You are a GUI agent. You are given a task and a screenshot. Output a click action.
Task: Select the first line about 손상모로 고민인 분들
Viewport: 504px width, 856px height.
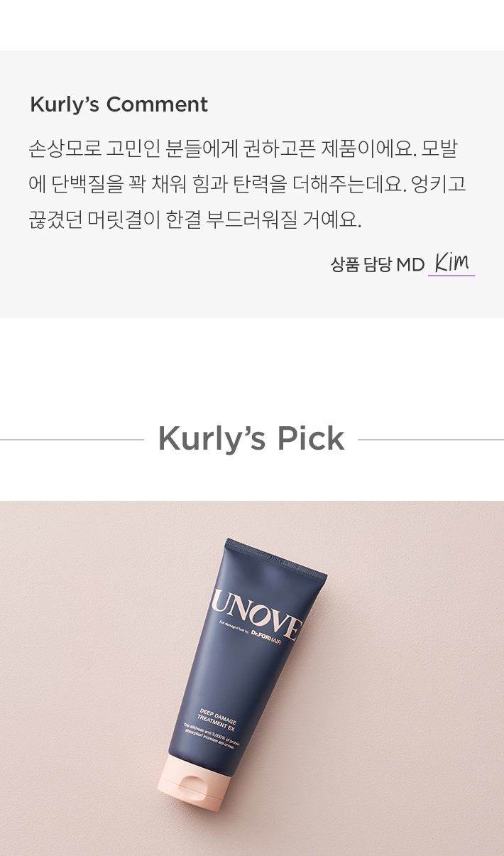243,148
